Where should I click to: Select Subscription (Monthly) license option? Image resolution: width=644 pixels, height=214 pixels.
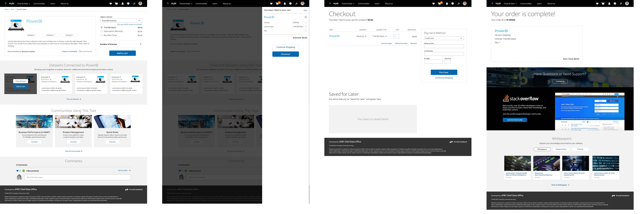coord(101,31)
